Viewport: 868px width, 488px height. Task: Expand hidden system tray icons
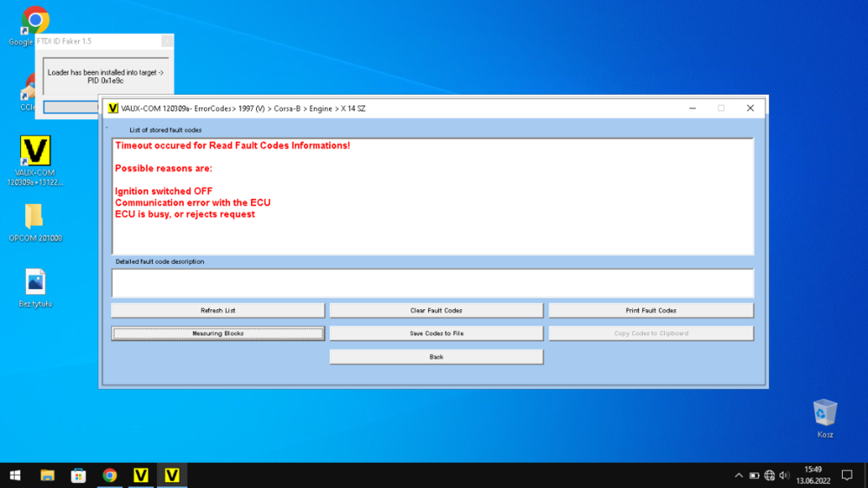pos(739,475)
